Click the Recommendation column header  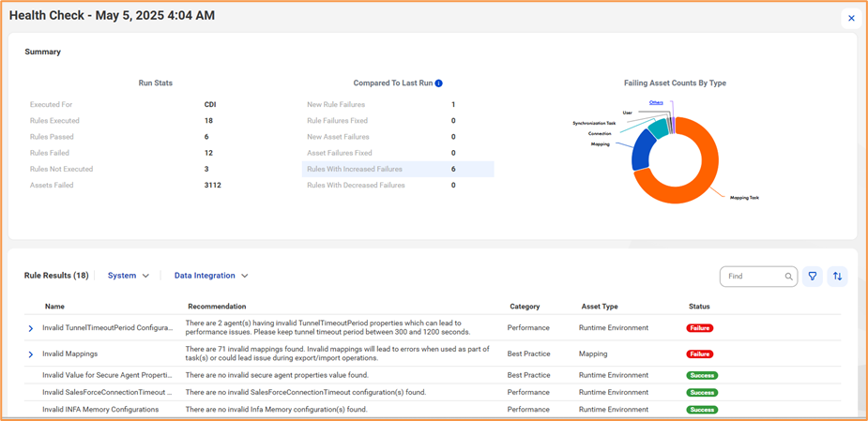(x=217, y=307)
